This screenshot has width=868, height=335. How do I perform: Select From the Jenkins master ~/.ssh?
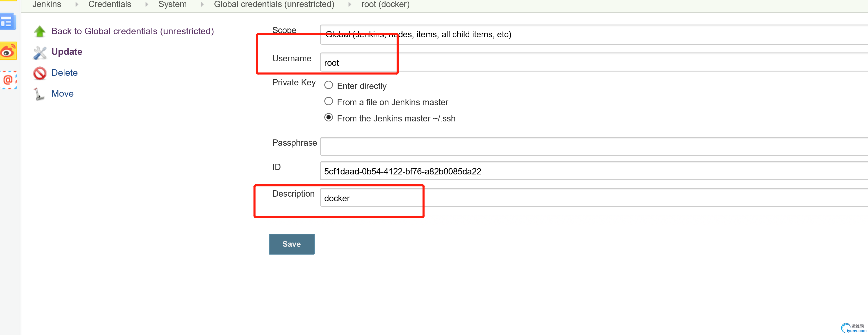point(328,117)
